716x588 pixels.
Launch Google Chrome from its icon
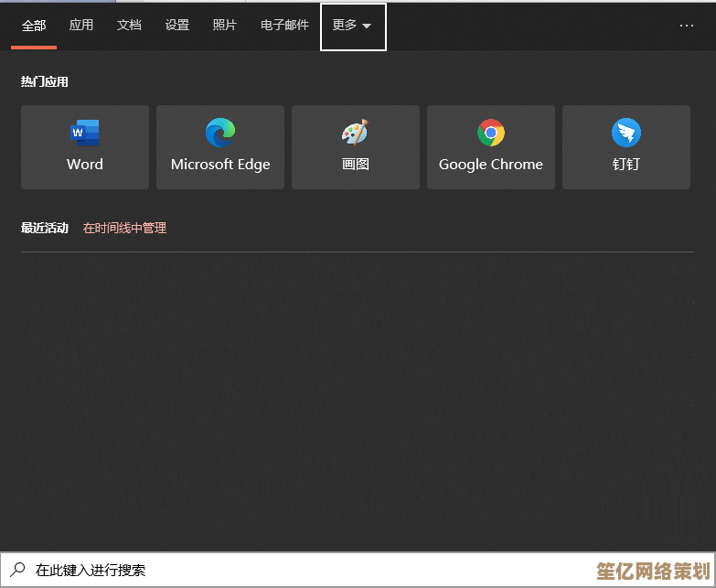[x=491, y=134]
